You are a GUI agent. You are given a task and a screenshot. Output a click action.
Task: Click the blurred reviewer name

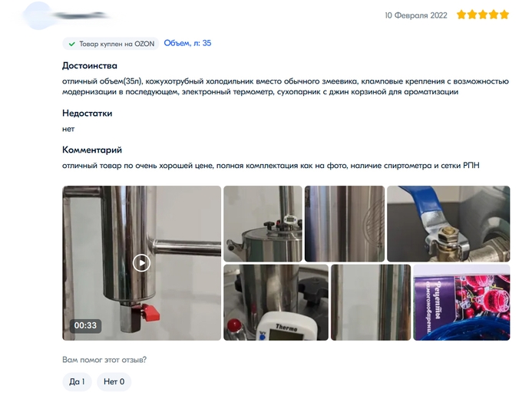click(x=82, y=15)
